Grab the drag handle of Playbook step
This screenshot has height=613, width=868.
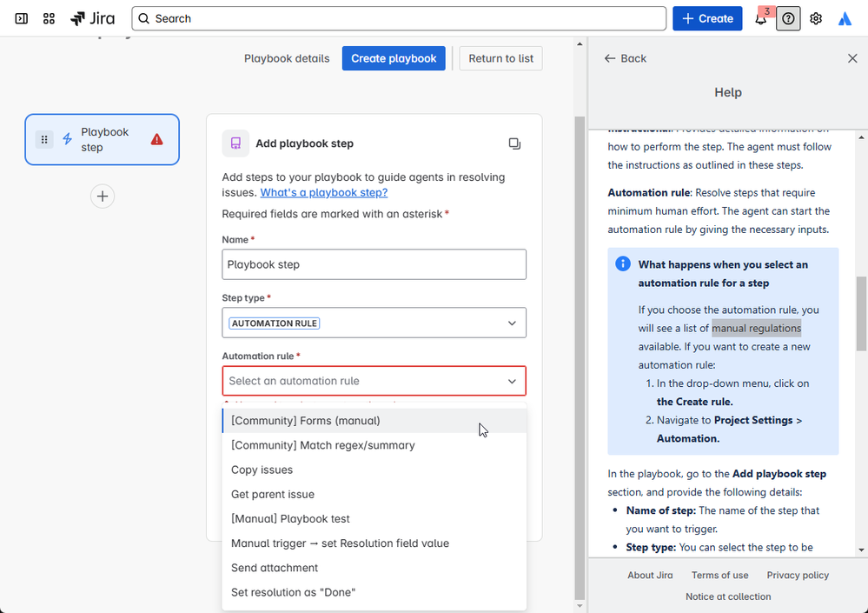coord(44,139)
